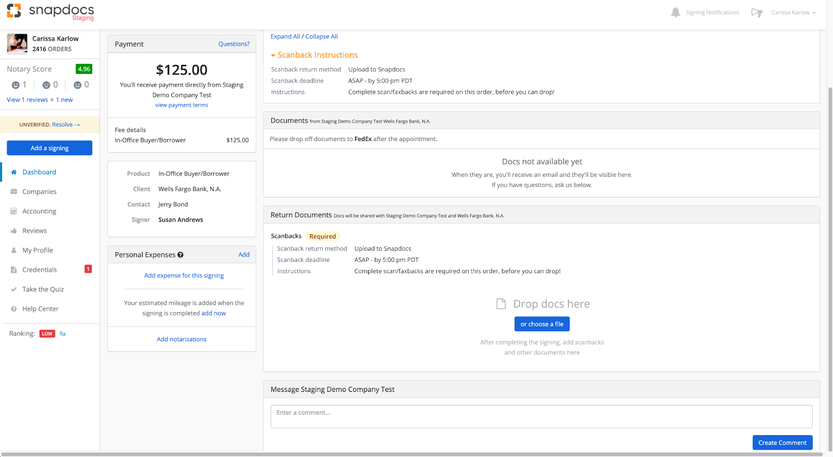Click the My Profile person icon
Screen dimensions: 833x457
pos(14,250)
